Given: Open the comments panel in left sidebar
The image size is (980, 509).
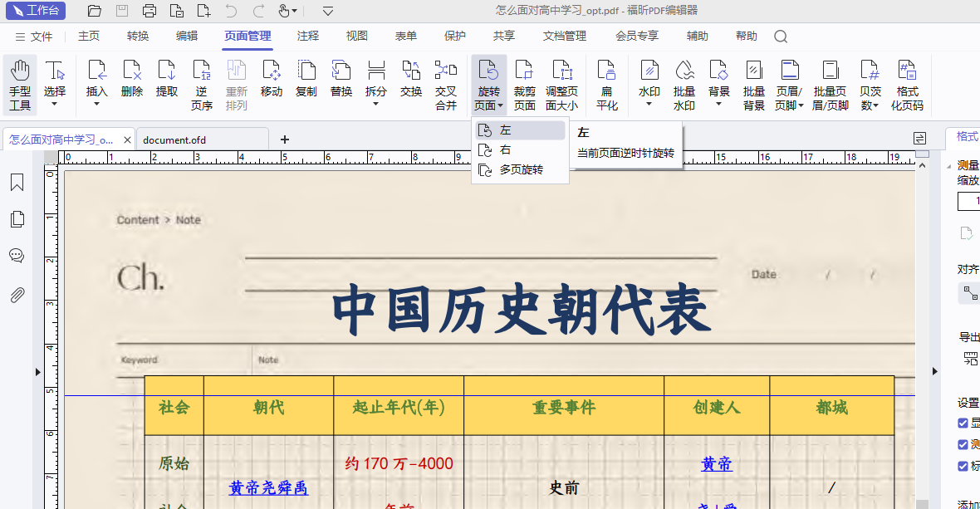Looking at the screenshot, I should [x=17, y=256].
